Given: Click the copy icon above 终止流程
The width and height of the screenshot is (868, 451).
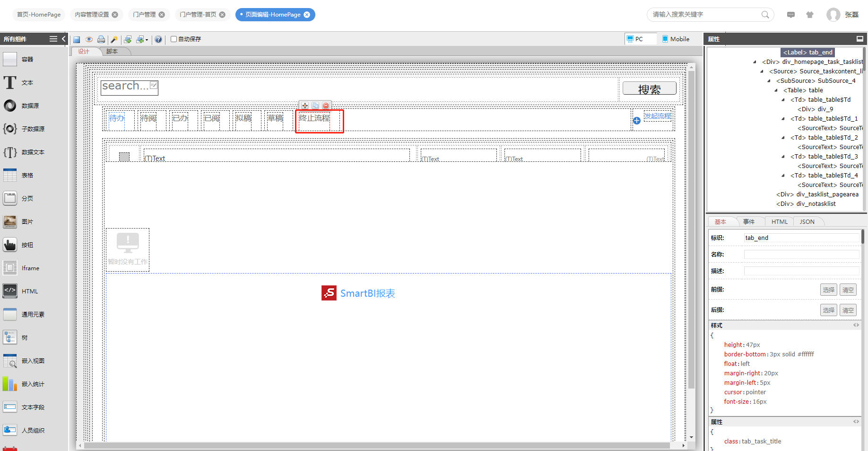Looking at the screenshot, I should coord(315,106).
